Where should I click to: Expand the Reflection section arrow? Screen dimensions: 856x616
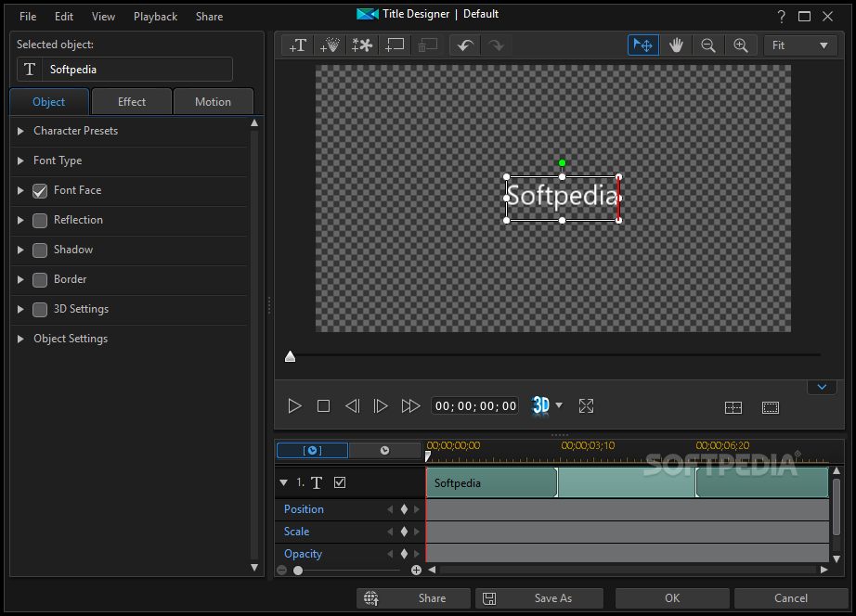point(20,221)
